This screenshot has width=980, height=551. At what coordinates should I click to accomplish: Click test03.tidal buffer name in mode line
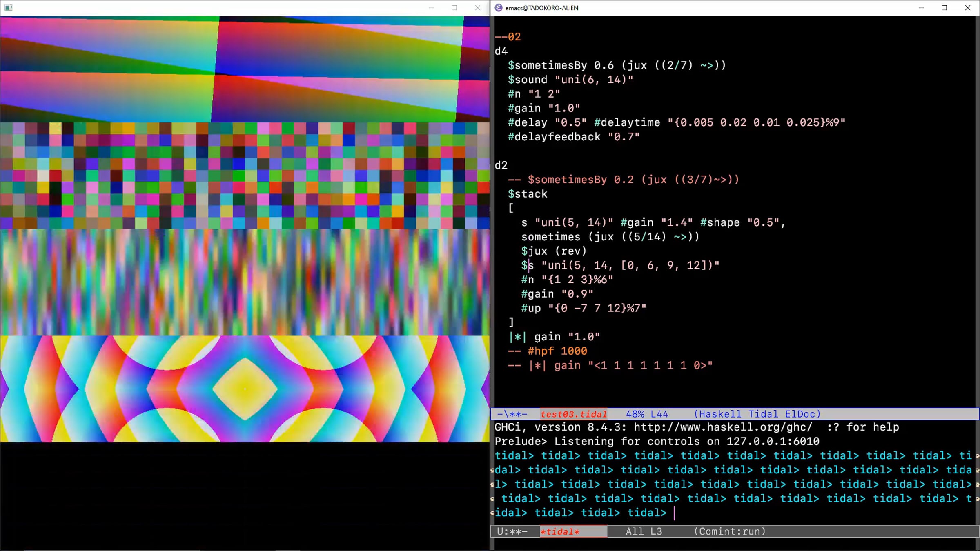[573, 414]
